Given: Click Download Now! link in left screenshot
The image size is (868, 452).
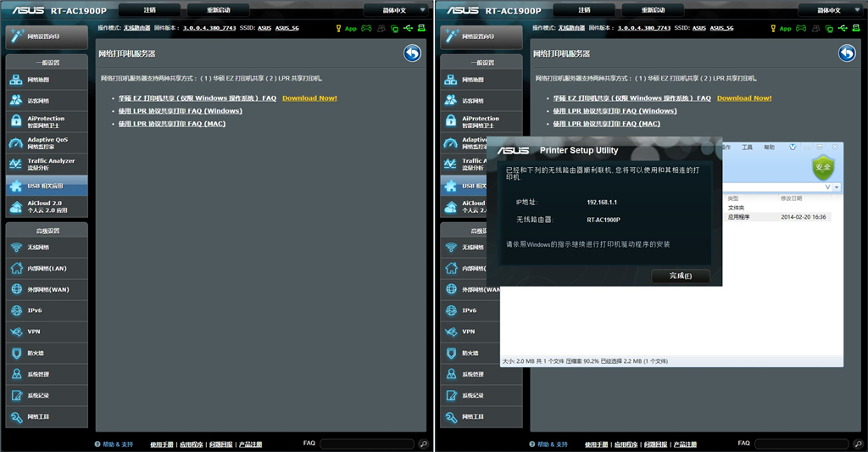Looking at the screenshot, I should (x=309, y=98).
